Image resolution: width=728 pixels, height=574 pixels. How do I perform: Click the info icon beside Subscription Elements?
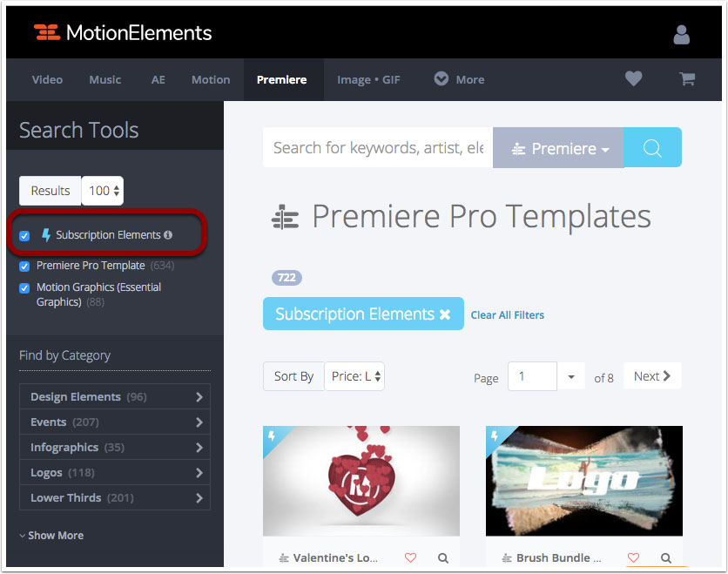pyautogui.click(x=168, y=235)
